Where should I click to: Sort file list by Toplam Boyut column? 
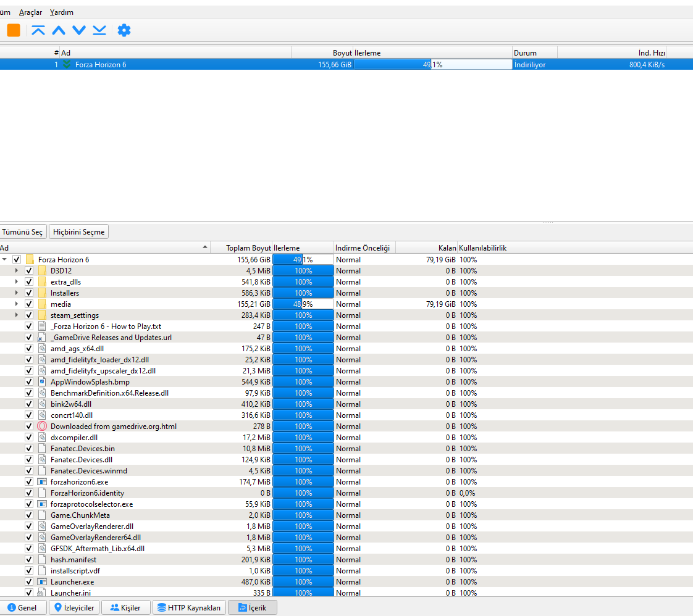[241, 248]
